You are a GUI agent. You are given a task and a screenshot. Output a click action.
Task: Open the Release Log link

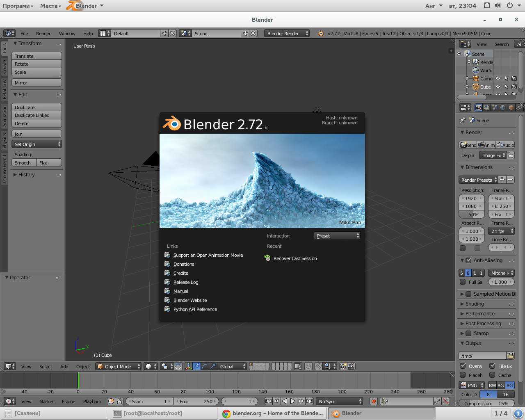tap(185, 282)
